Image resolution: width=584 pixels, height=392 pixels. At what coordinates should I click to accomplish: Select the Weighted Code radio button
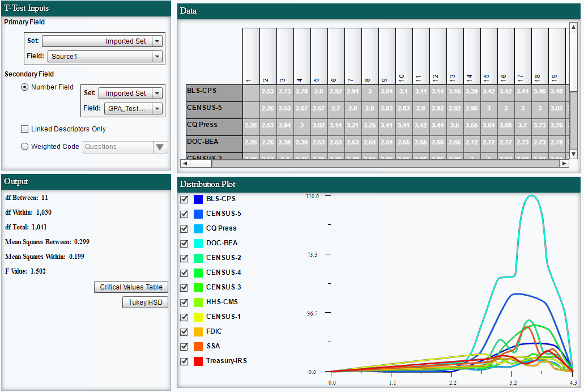(x=24, y=147)
